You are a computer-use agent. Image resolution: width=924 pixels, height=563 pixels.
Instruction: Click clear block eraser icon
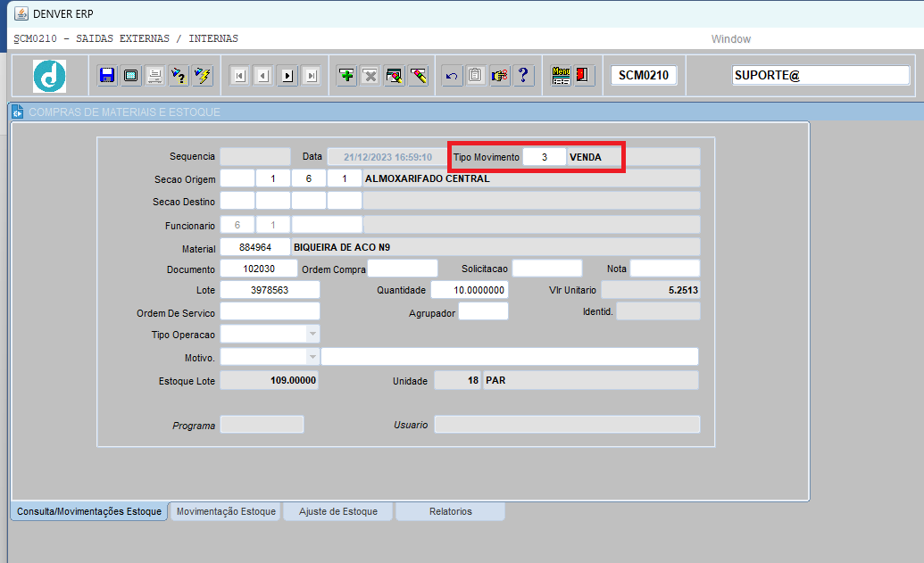[x=395, y=75]
